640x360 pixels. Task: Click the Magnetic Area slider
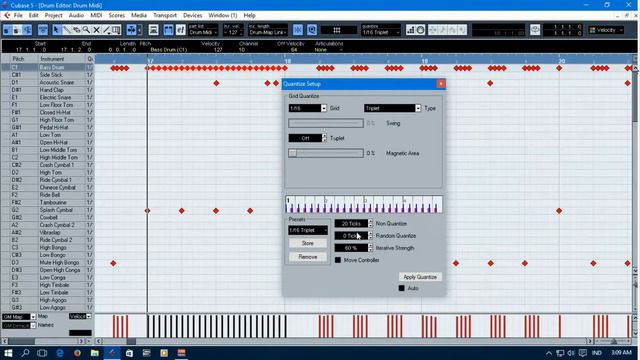point(326,153)
